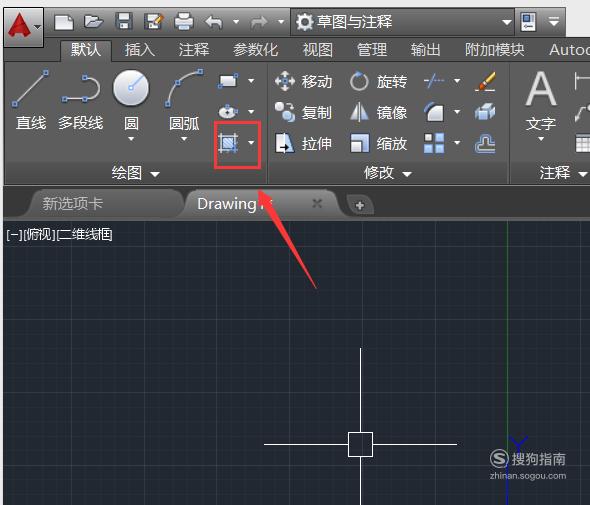Screen dimensions: 590x505
Task: Click the 镜像 mirror tool
Action: point(378,112)
